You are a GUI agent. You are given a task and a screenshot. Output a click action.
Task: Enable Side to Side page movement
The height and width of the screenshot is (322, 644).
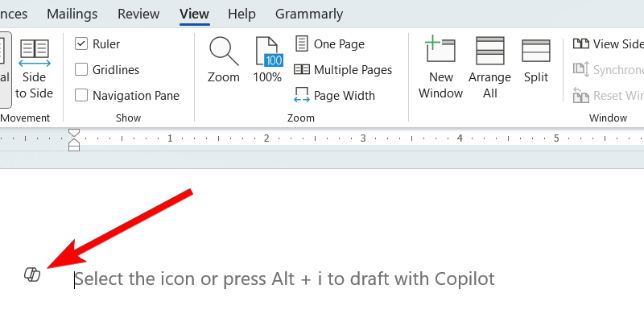[x=35, y=69]
